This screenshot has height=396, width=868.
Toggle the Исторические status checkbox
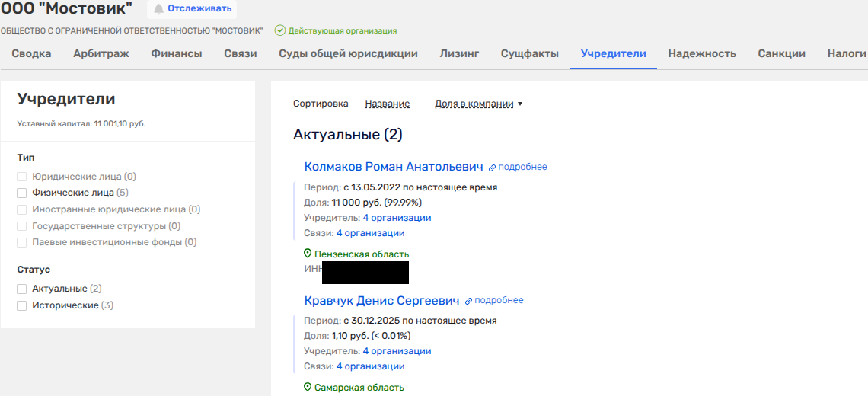coord(22,305)
